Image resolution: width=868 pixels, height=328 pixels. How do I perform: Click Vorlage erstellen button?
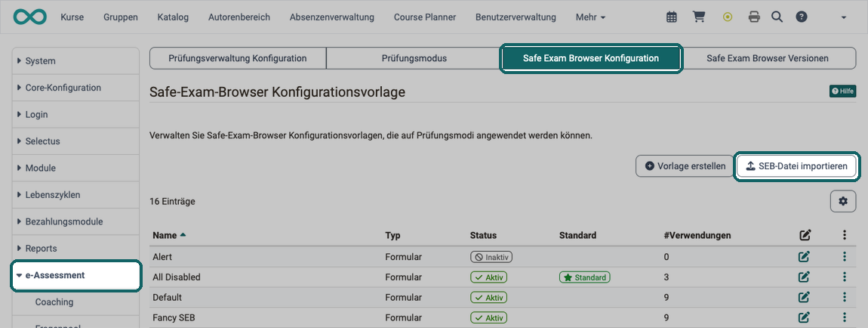point(685,166)
